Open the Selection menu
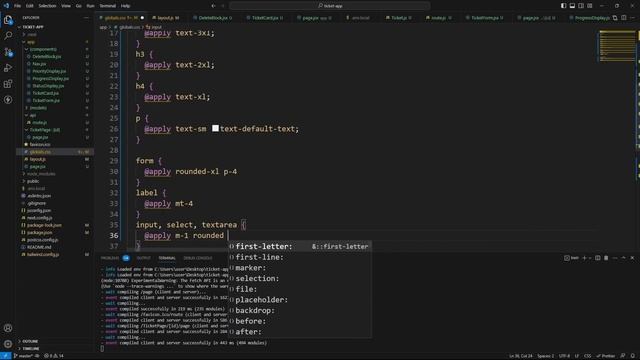 pyautogui.click(x=47, y=6)
